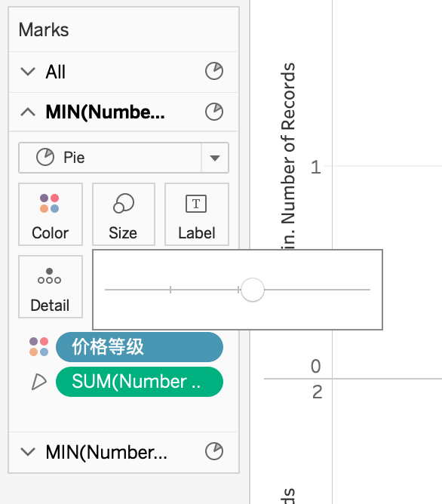Open the Detail marks card
442x504 pixels.
pos(51,287)
